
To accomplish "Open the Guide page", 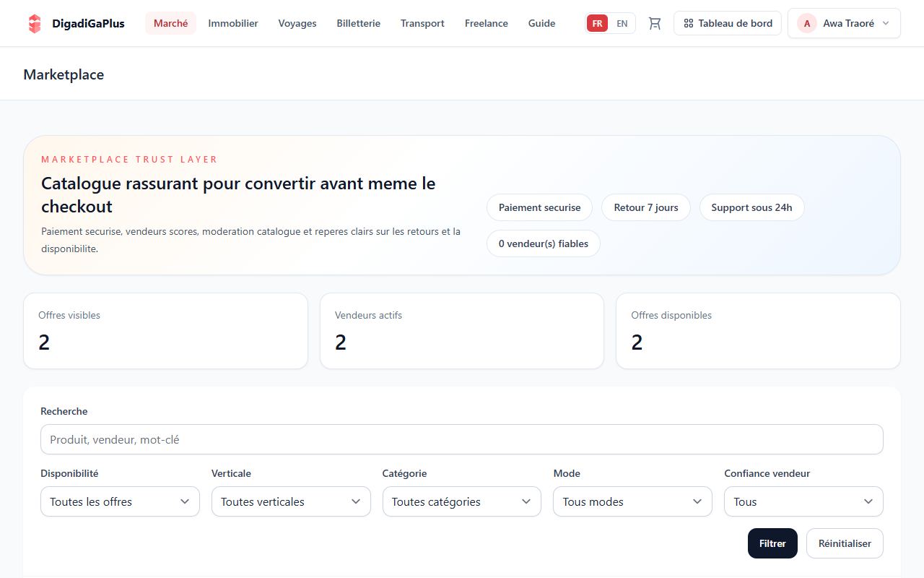I will point(541,23).
